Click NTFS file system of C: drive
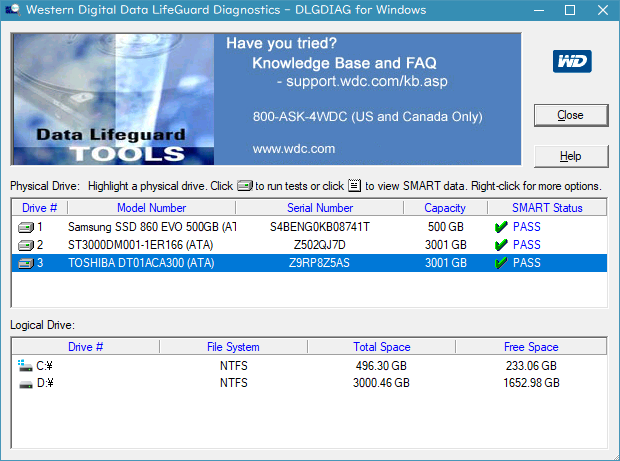The width and height of the screenshot is (620, 461). point(234,366)
